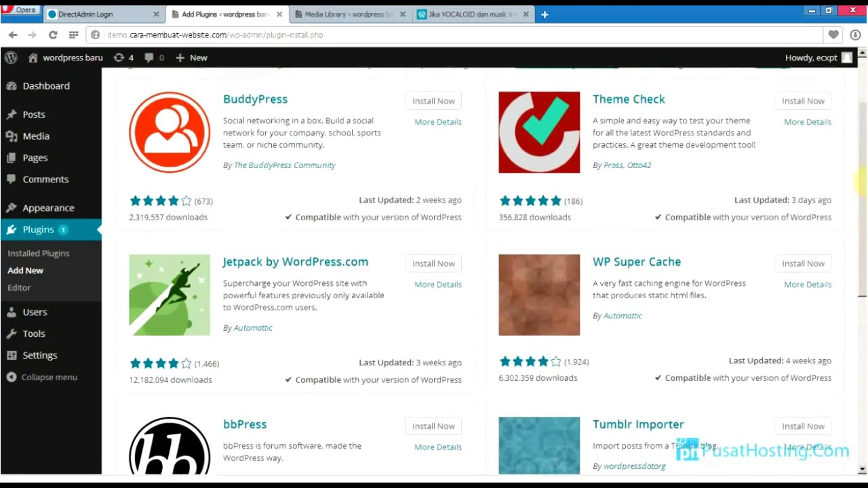Click the BuddyPress plugin icon
The height and width of the screenshot is (488, 868).
click(x=170, y=132)
